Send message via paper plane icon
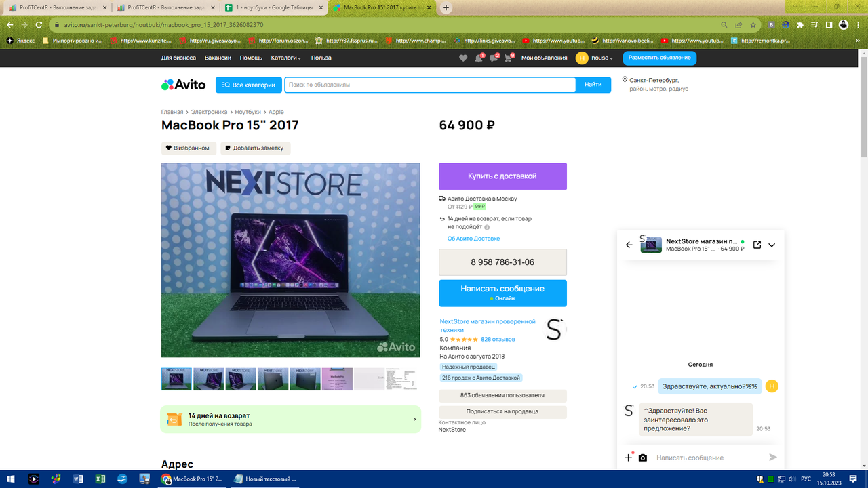868x488 pixels. [772, 457]
